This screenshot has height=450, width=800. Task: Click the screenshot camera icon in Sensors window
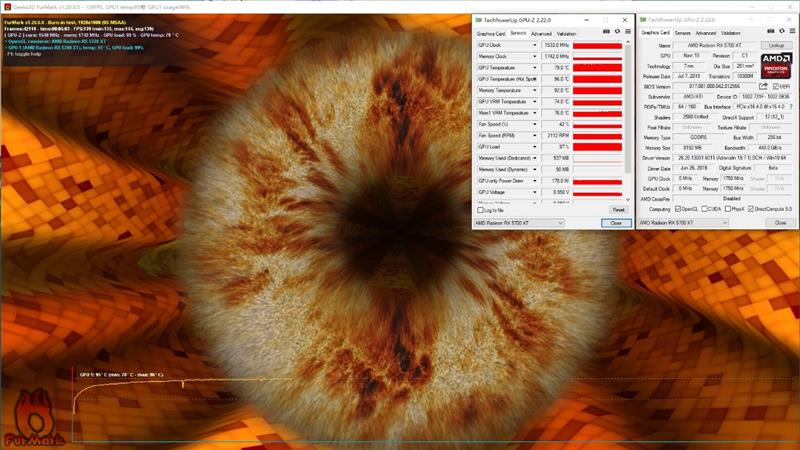(x=606, y=33)
